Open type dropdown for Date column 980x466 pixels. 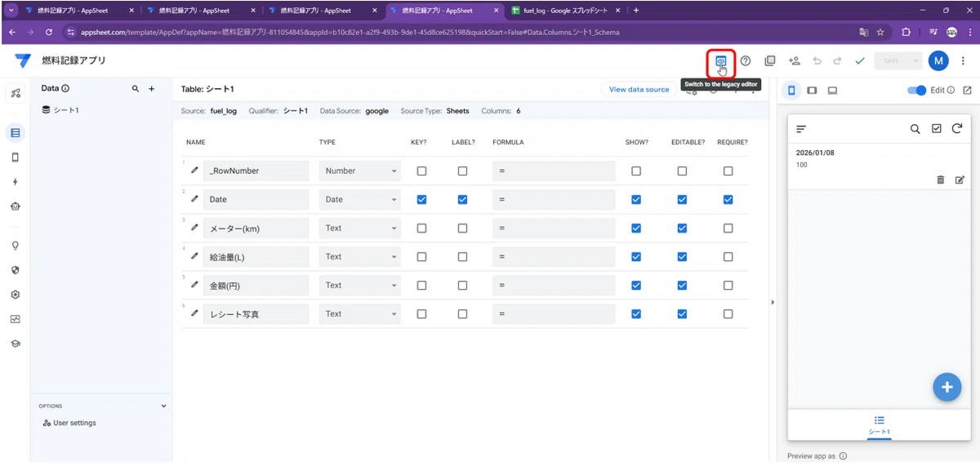tap(360, 199)
